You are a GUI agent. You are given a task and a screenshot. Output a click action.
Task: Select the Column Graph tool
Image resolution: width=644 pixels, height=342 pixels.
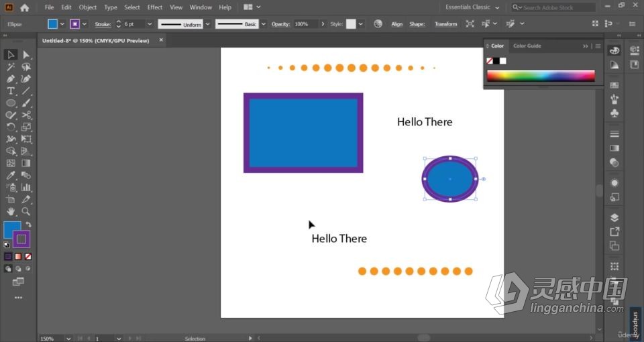[26, 187]
